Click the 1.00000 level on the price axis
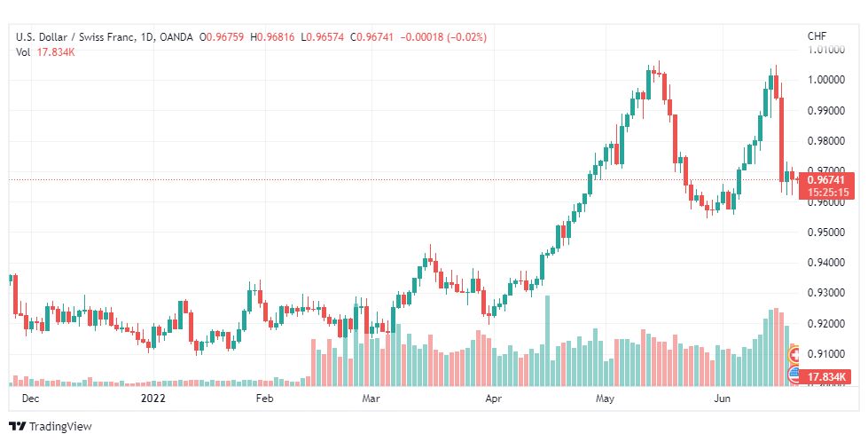This screenshot has height=442, width=868. [826, 80]
